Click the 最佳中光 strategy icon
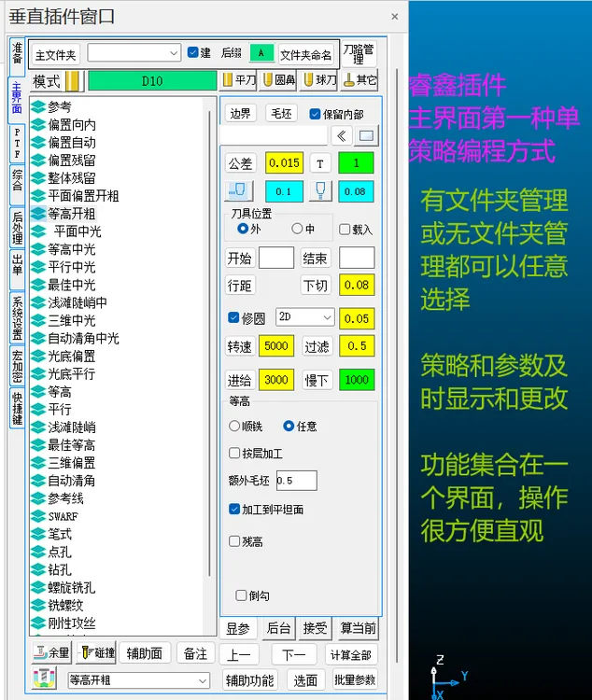The image size is (592, 700). coord(39,285)
